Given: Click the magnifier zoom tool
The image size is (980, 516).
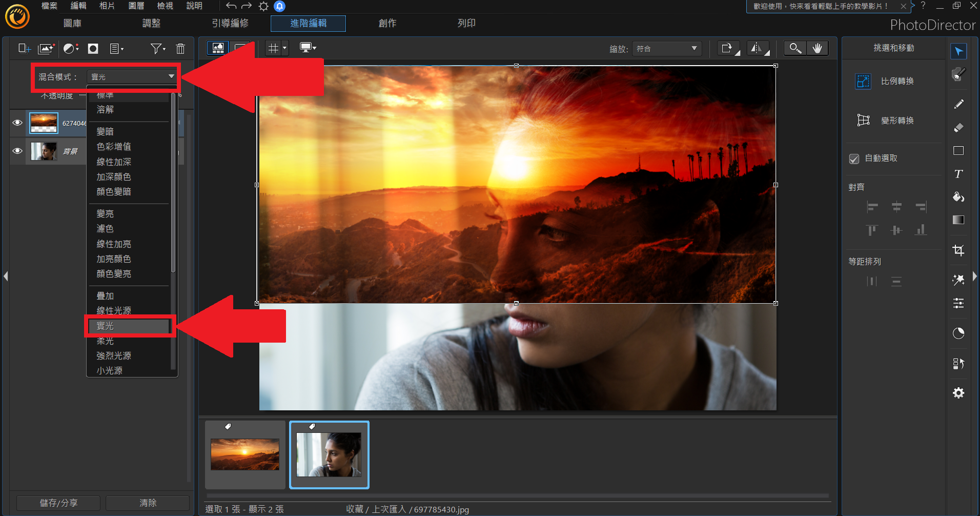Looking at the screenshot, I should (x=795, y=48).
